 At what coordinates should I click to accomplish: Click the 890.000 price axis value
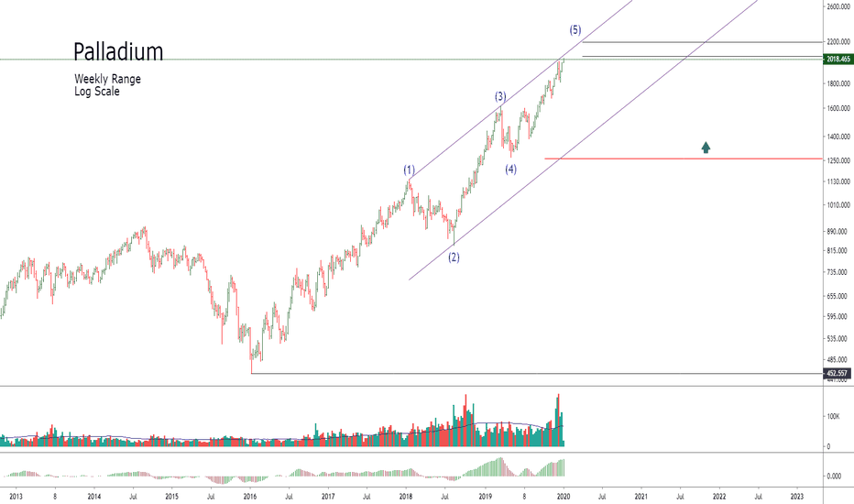coord(838,232)
